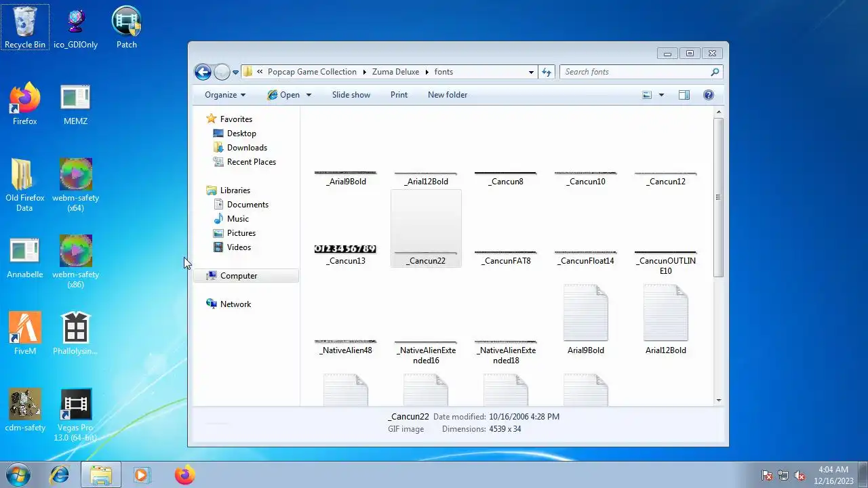Viewport: 868px width, 488px height.
Task: Click the Open toolbar button
Action: (x=283, y=95)
